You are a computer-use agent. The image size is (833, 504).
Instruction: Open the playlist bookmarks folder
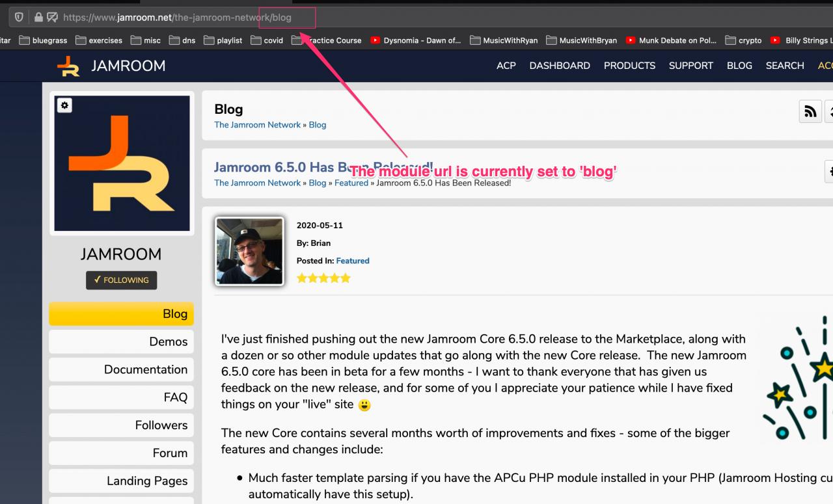click(x=223, y=40)
